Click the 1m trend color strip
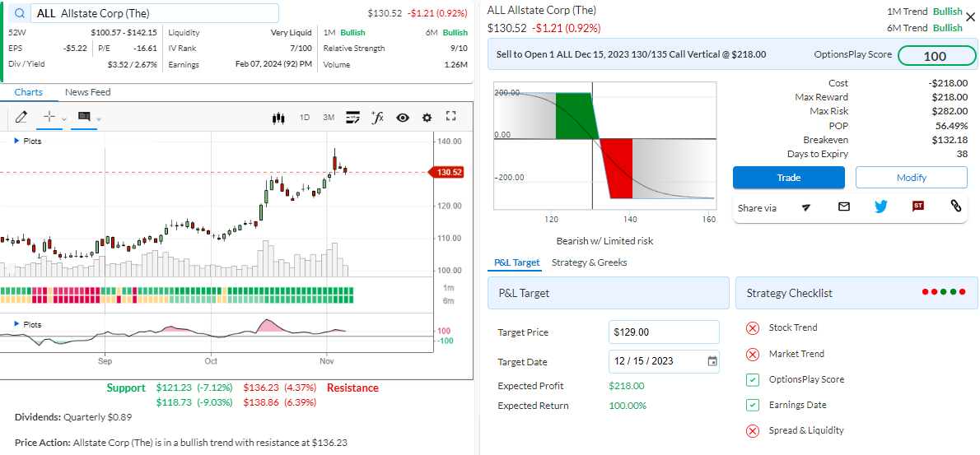The image size is (980, 455). (176, 290)
